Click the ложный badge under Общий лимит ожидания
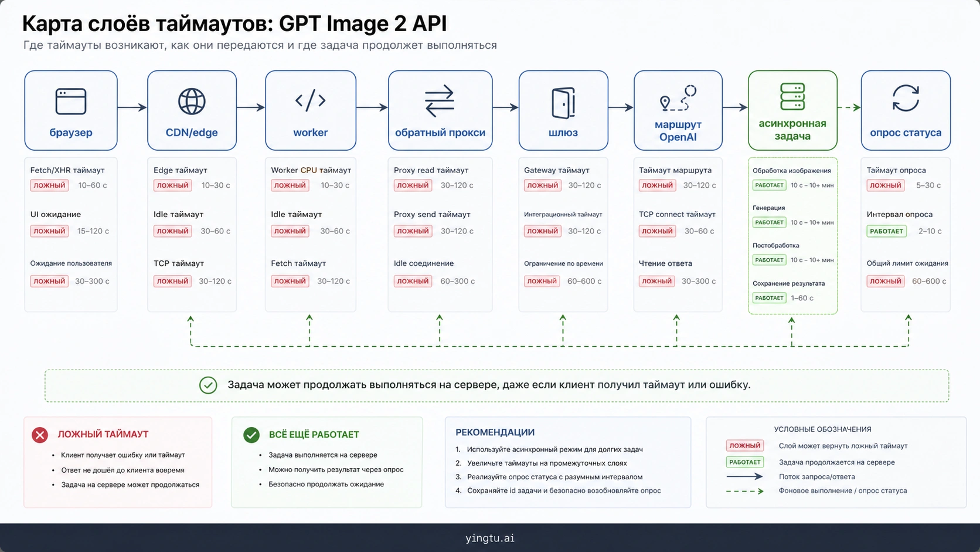This screenshot has height=552, width=980. [885, 282]
